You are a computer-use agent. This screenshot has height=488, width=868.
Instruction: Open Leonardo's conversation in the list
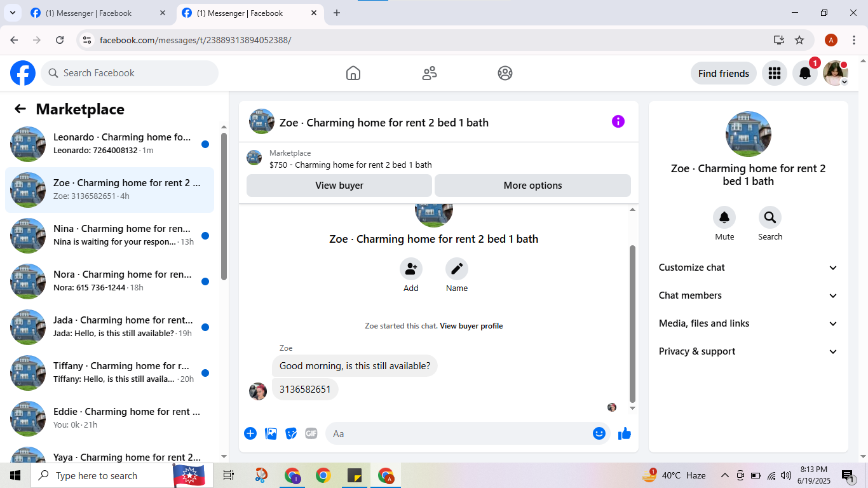[109, 144]
